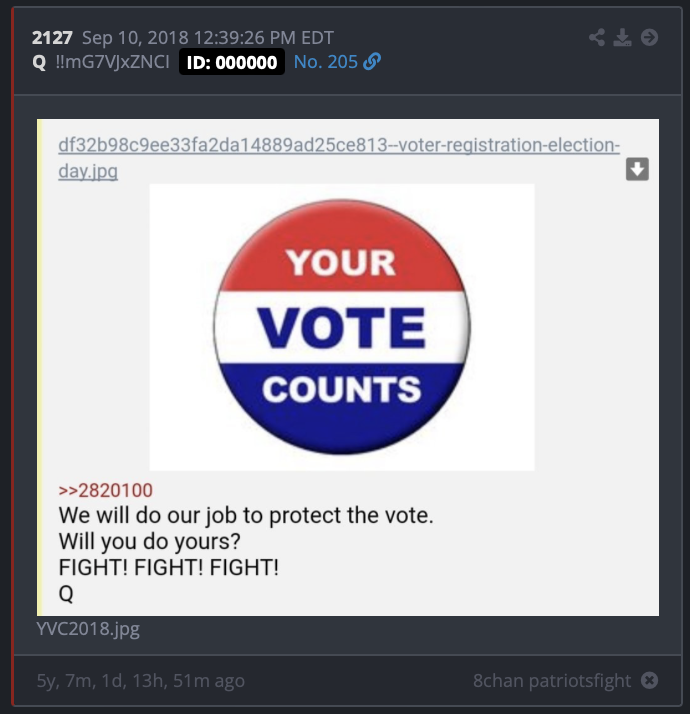
Task: Select the ID: 000000 badge
Action: pyautogui.click(x=232, y=62)
